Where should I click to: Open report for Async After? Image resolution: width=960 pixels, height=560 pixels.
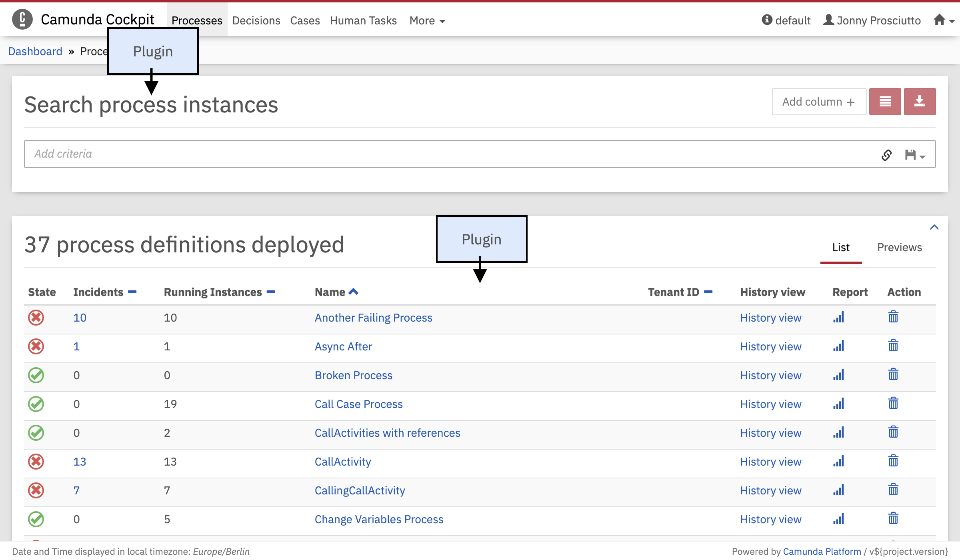839,346
